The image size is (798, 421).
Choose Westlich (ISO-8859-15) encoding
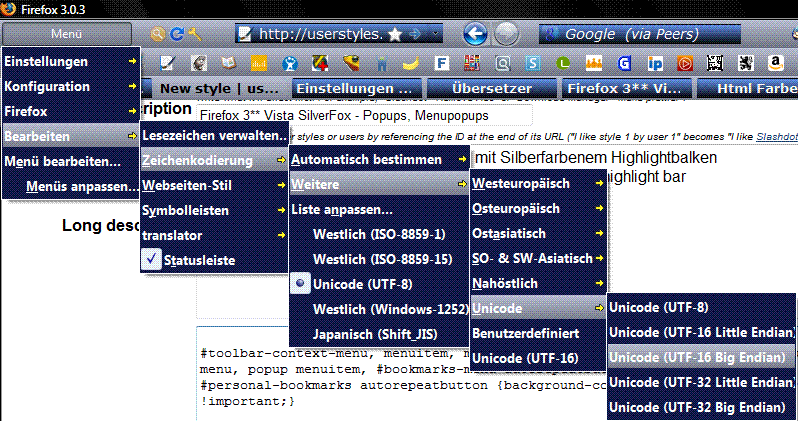click(379, 259)
